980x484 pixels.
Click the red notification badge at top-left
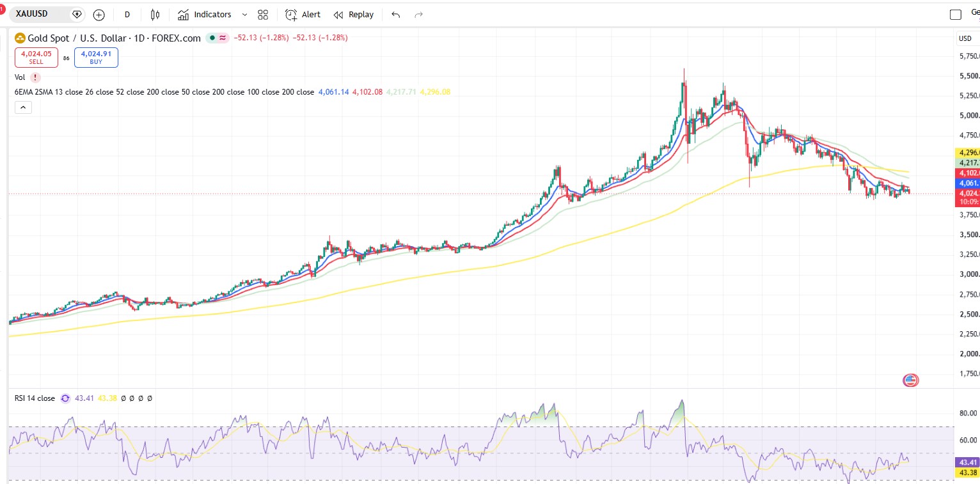pyautogui.click(x=3, y=9)
